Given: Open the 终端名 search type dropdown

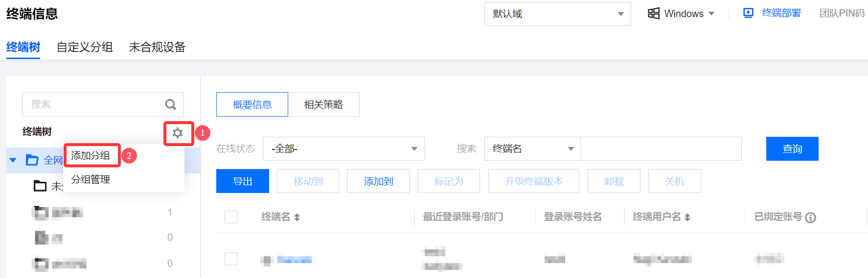Looking at the screenshot, I should (532, 149).
